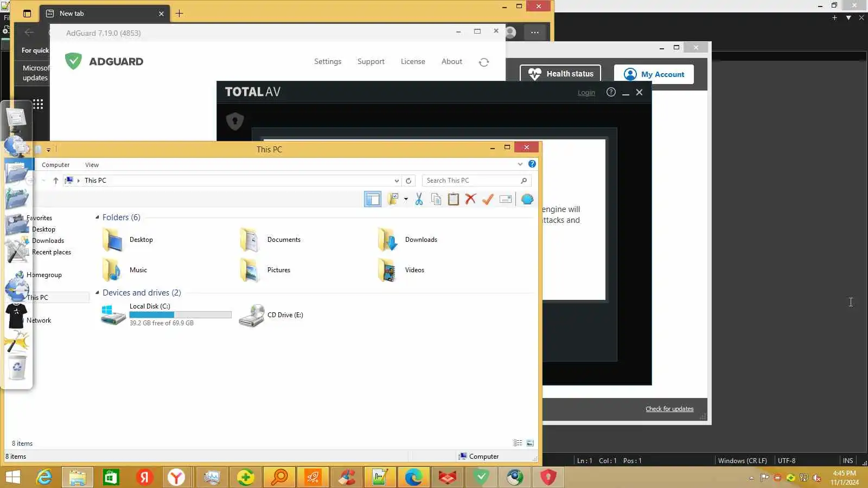Screen dimensions: 868x488
Task: Click the blue shell icon in Explorer toolbar
Action: point(527,200)
